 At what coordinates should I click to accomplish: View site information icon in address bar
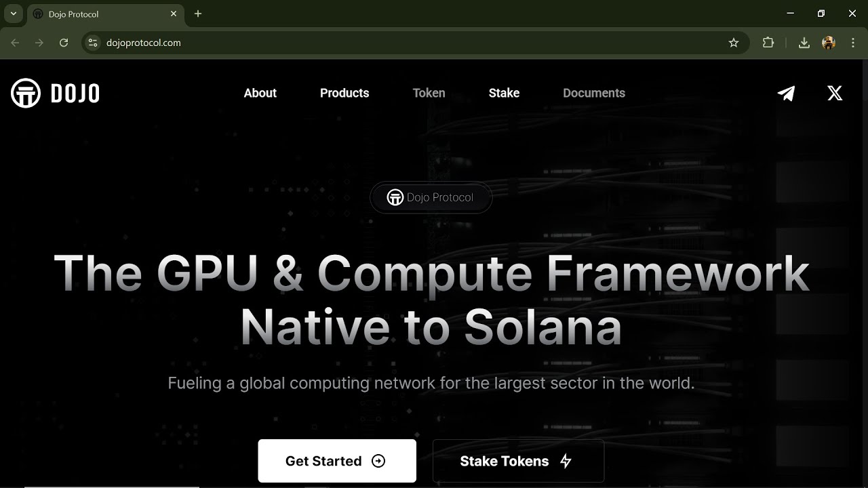(94, 43)
